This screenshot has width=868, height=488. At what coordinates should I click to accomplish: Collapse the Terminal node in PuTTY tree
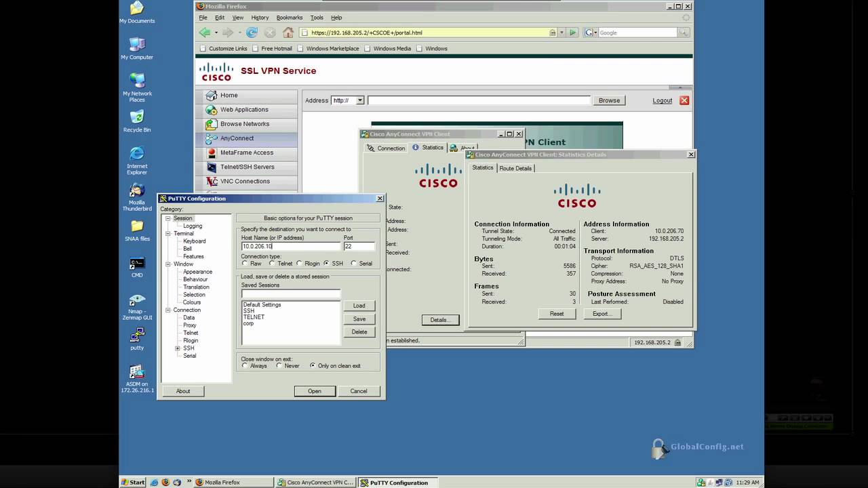pyautogui.click(x=167, y=234)
